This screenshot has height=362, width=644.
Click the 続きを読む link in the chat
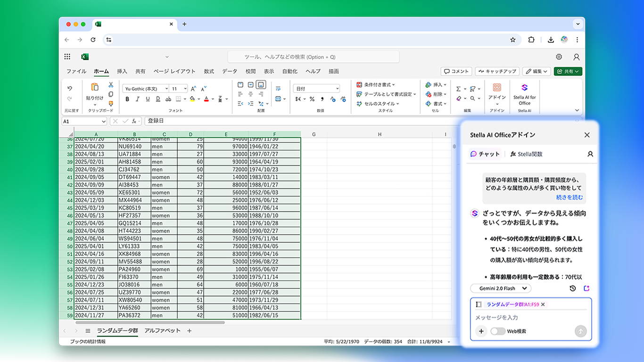tap(569, 197)
